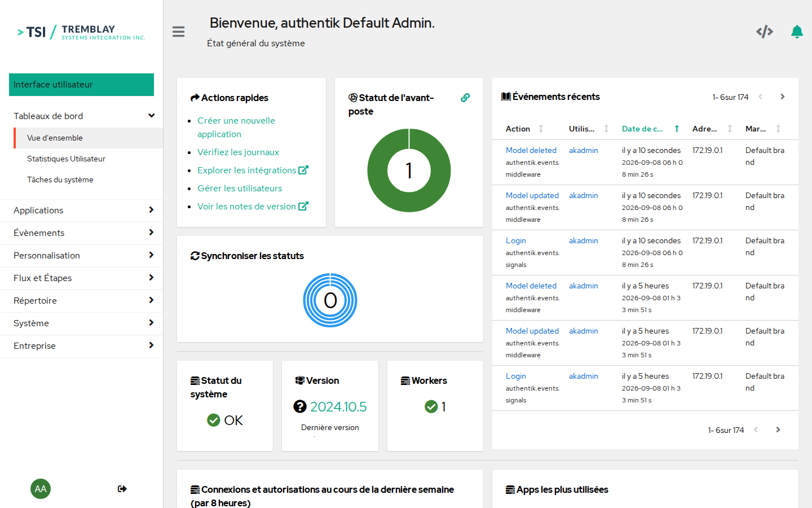
Task: Open the AA user avatar
Action: click(41, 489)
